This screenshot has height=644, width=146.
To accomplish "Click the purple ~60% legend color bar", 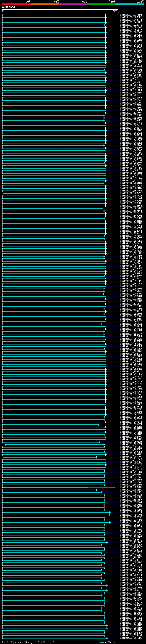I will click(x=73, y=4).
